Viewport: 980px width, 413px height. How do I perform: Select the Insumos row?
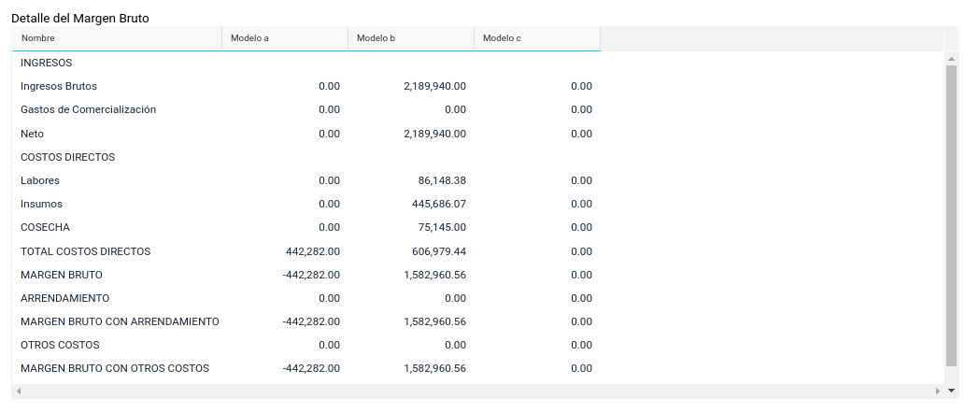pos(41,204)
